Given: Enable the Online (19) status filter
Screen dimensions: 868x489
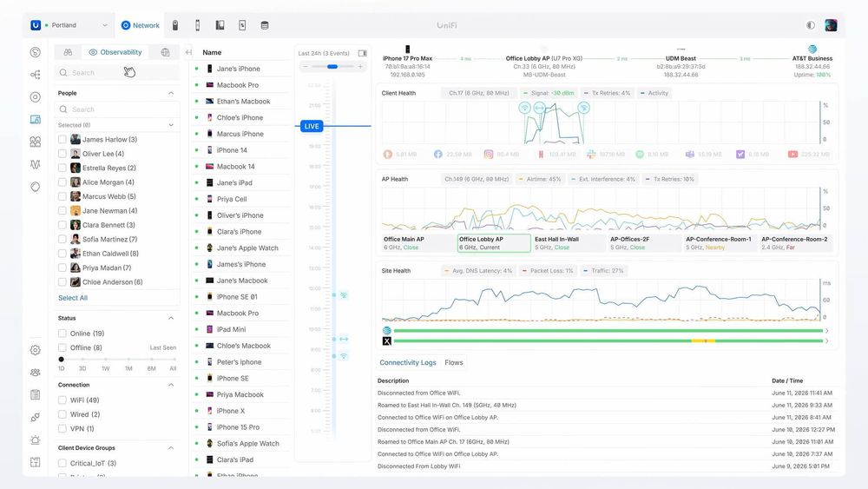Looking at the screenshot, I should (62, 334).
